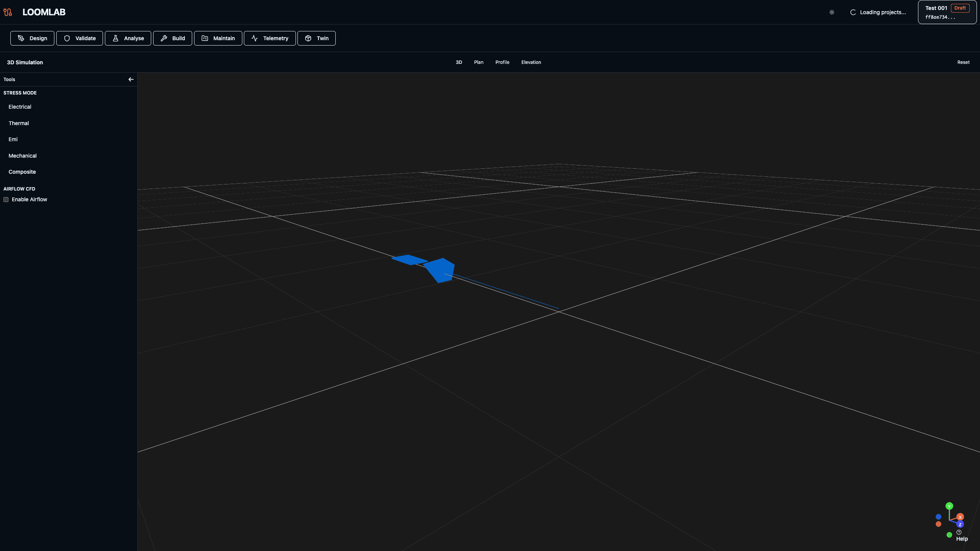This screenshot has width=980, height=551.
Task: Open the Validate tool with shield icon
Action: 67,38
